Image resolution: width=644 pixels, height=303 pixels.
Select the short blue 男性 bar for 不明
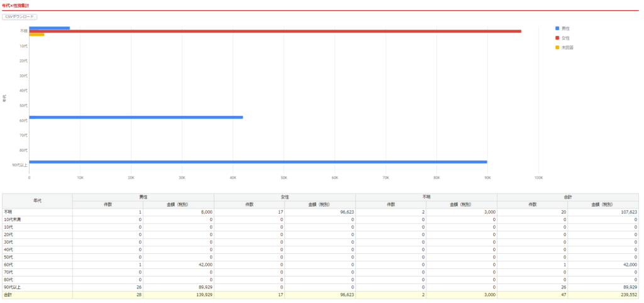49,28
